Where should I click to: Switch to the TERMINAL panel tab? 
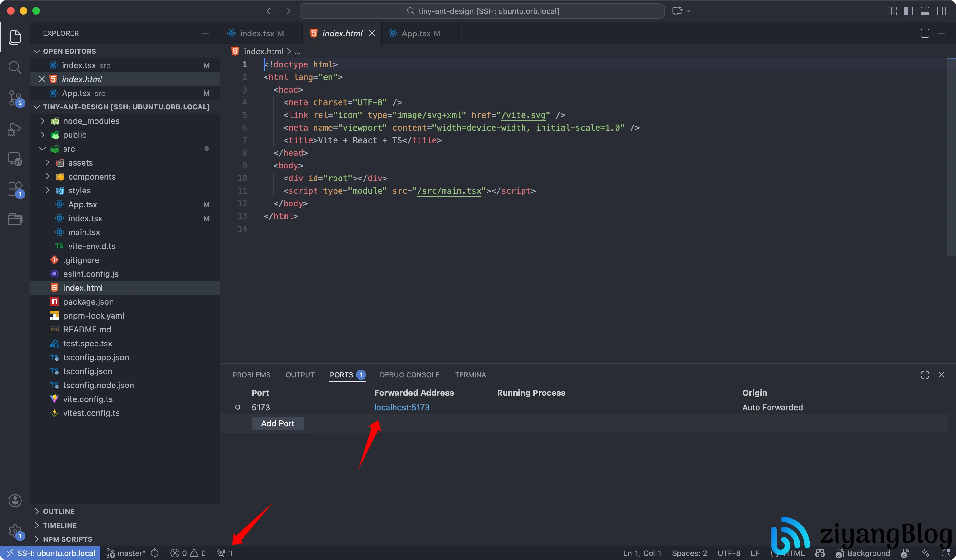[472, 374]
